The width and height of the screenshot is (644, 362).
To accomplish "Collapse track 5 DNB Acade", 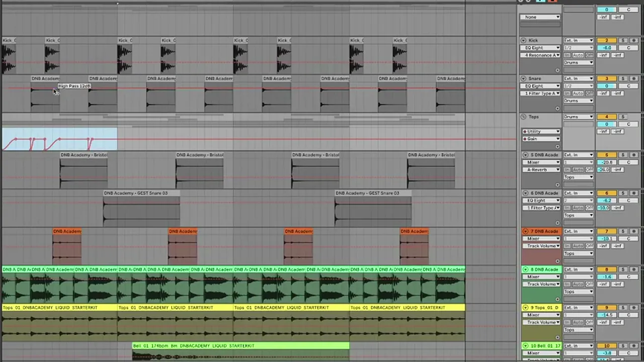I will click(x=525, y=155).
